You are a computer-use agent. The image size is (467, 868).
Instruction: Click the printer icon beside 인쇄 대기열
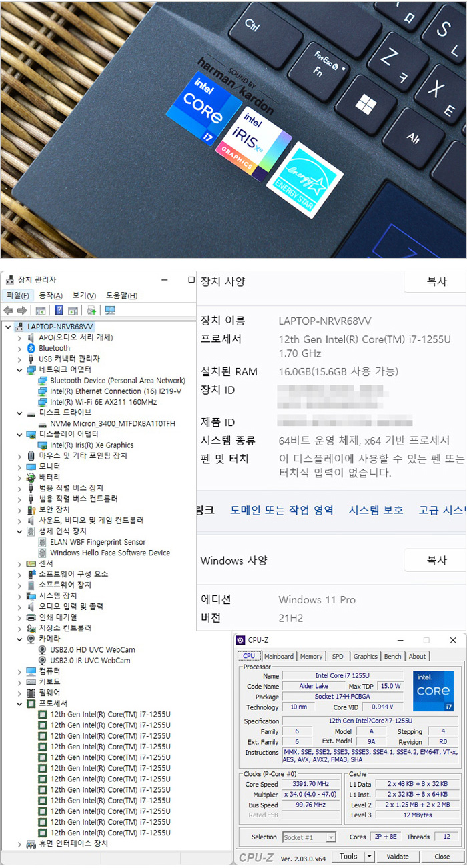tap(31, 617)
